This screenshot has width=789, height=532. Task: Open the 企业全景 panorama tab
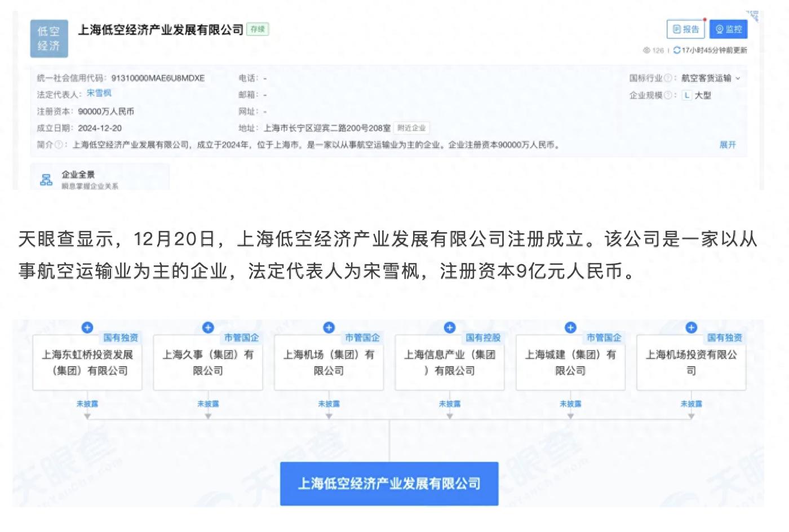click(x=100, y=178)
